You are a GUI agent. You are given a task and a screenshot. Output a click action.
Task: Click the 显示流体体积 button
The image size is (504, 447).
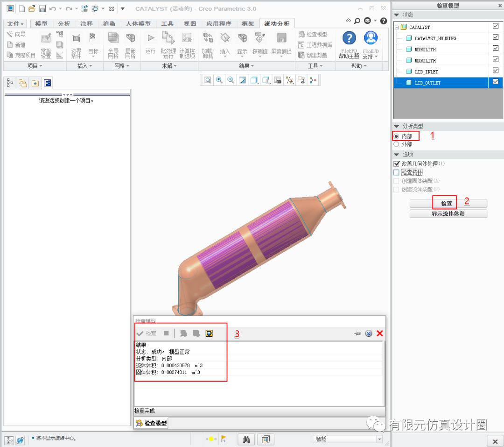[x=448, y=214]
